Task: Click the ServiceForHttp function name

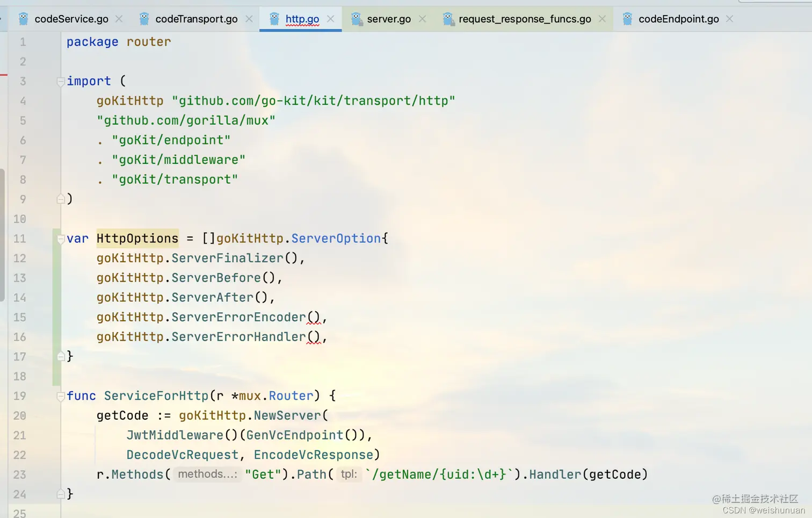Action: tap(156, 396)
